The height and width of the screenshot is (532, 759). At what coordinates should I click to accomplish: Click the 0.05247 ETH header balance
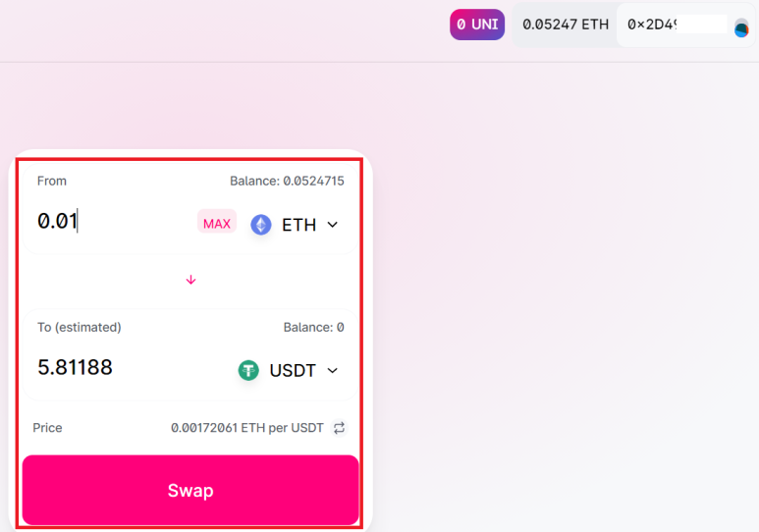[x=566, y=25]
